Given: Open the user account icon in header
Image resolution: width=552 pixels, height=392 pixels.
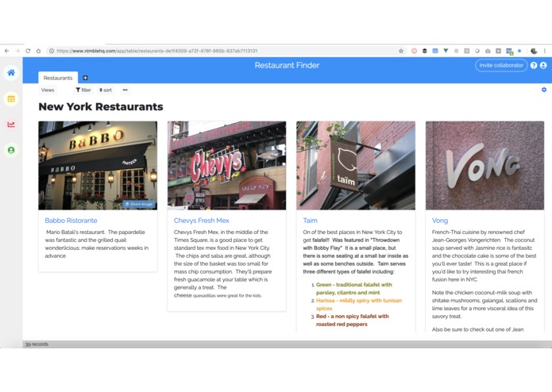Looking at the screenshot, I should tap(543, 65).
